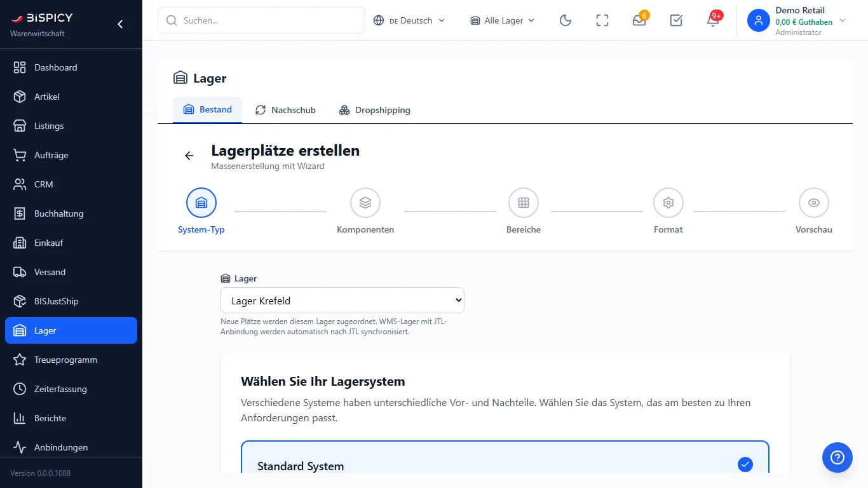Select Lager in sidebar
Viewport: 868px width, 488px height.
[71, 330]
